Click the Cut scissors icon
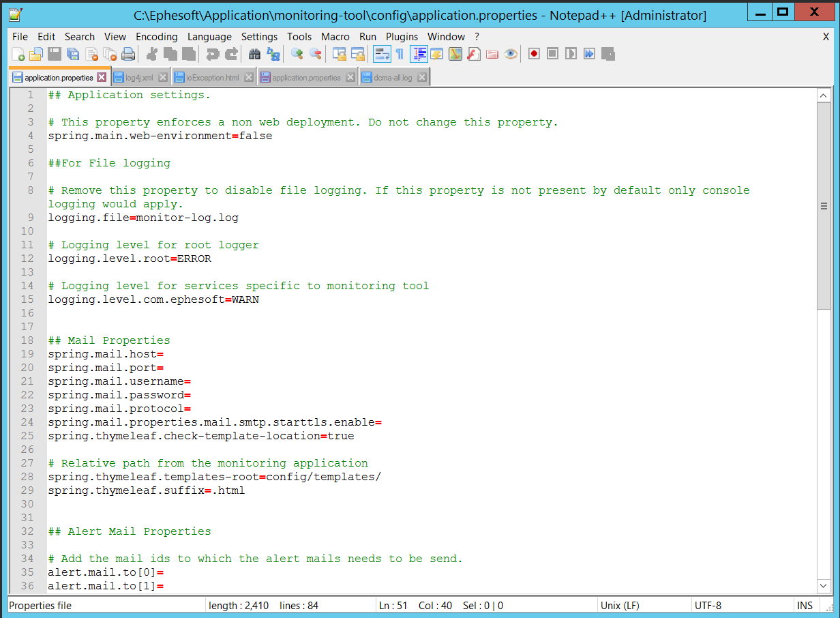 (152, 54)
